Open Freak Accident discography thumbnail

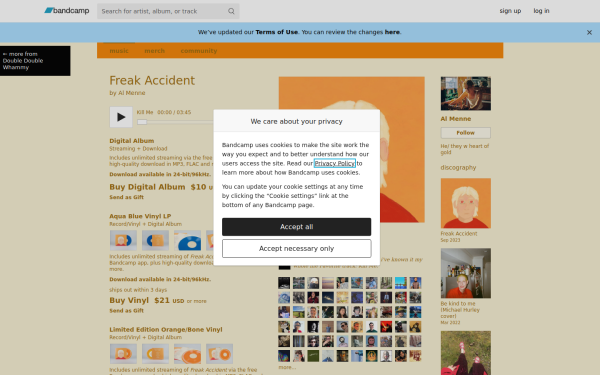pyautogui.click(x=466, y=203)
